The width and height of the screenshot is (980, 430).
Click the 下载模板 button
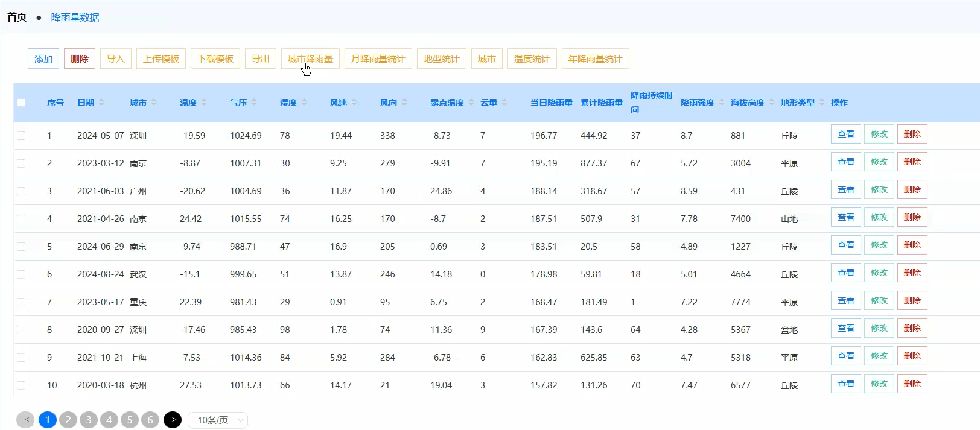coord(215,58)
